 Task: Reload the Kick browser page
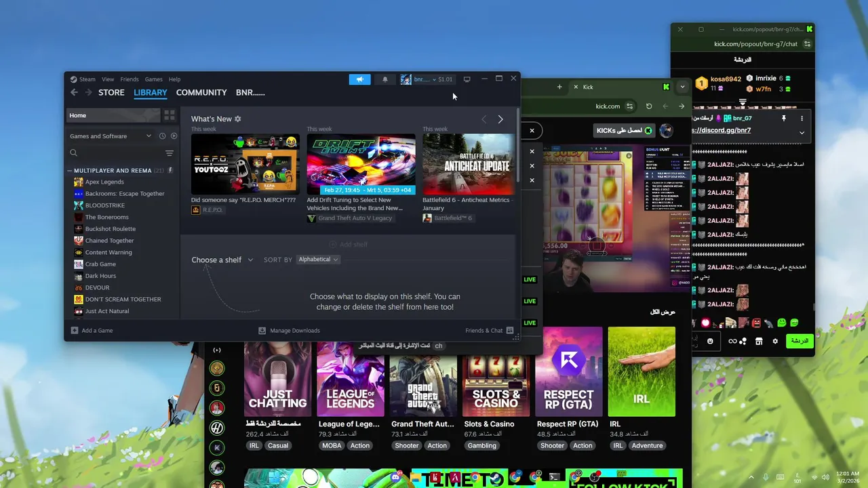649,106
